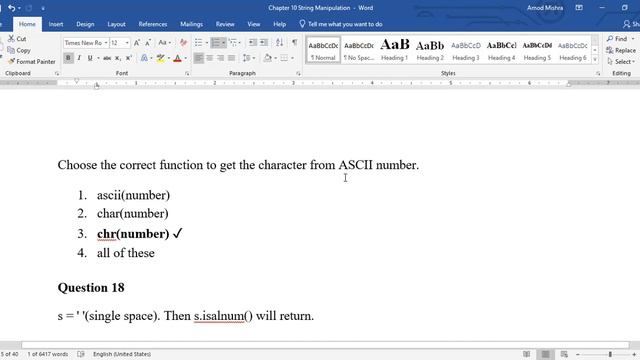
Task: Justify the paragraph text
Action: pos(231,58)
